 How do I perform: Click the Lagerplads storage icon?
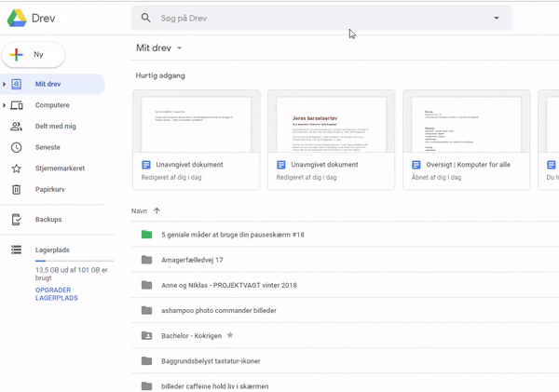click(16, 250)
